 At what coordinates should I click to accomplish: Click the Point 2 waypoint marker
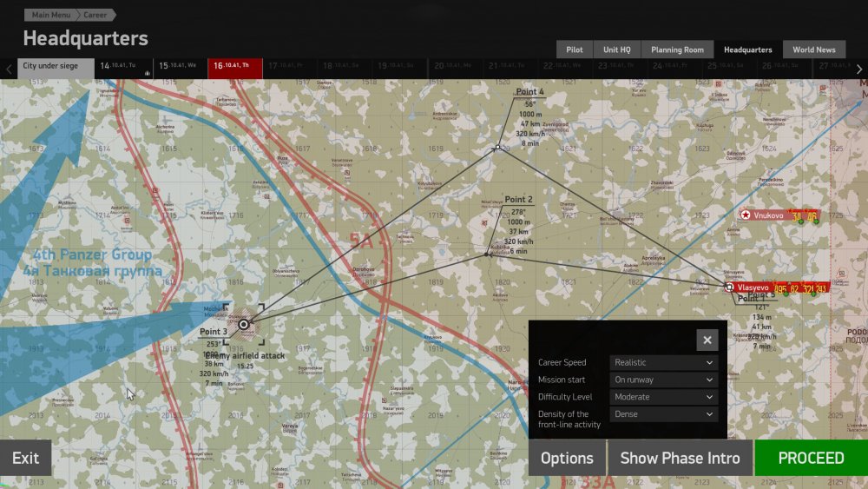click(486, 254)
